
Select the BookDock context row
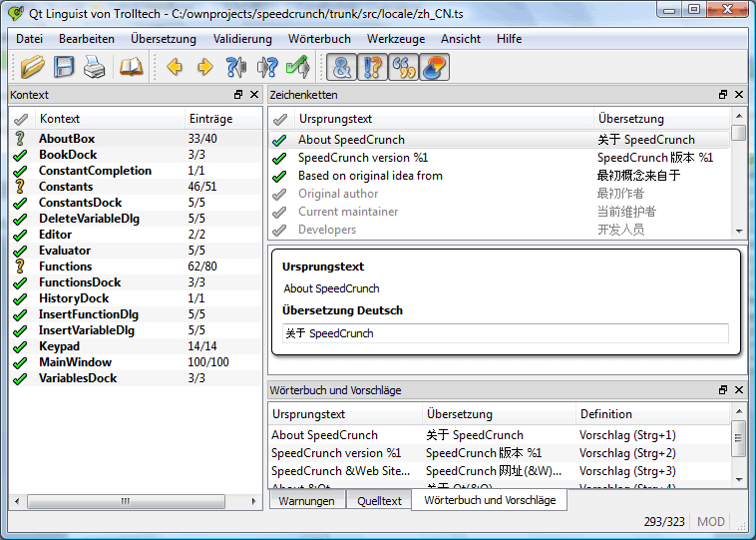click(136, 155)
